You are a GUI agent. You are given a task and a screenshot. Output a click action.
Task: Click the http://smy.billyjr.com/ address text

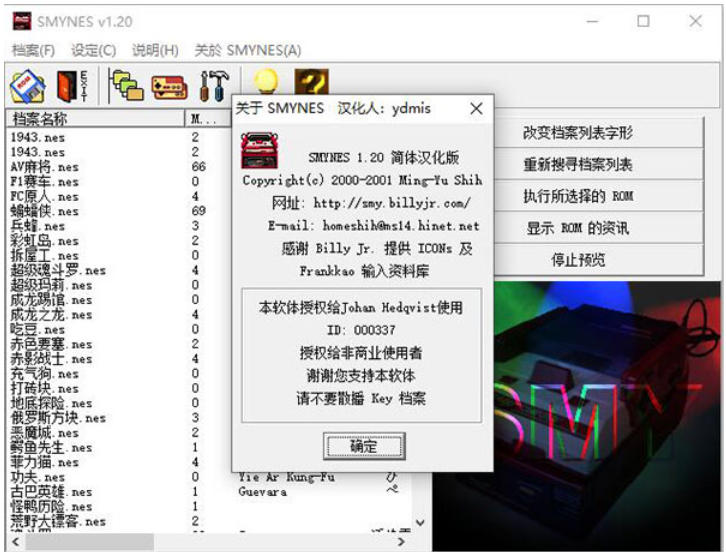[x=392, y=203]
